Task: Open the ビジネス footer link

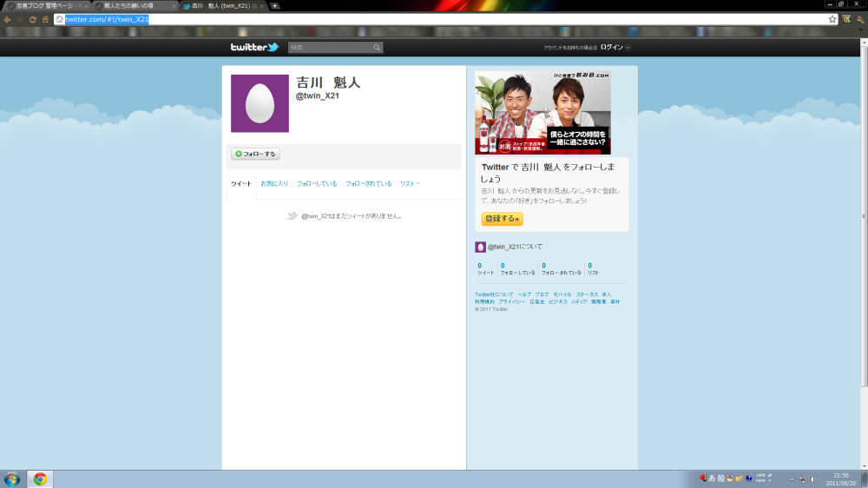Action: (557, 302)
